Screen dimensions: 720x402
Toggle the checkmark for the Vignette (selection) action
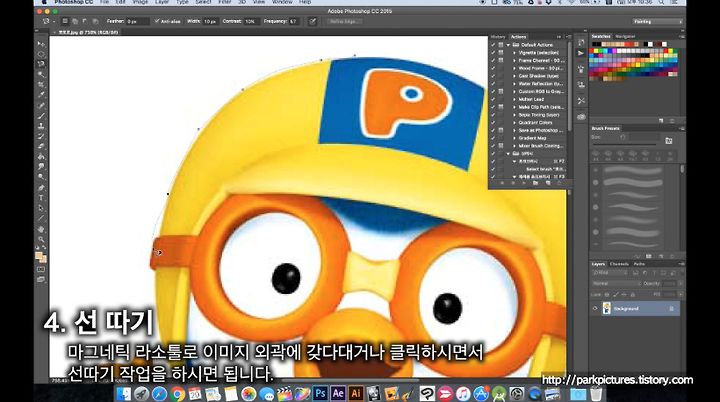[x=493, y=53]
